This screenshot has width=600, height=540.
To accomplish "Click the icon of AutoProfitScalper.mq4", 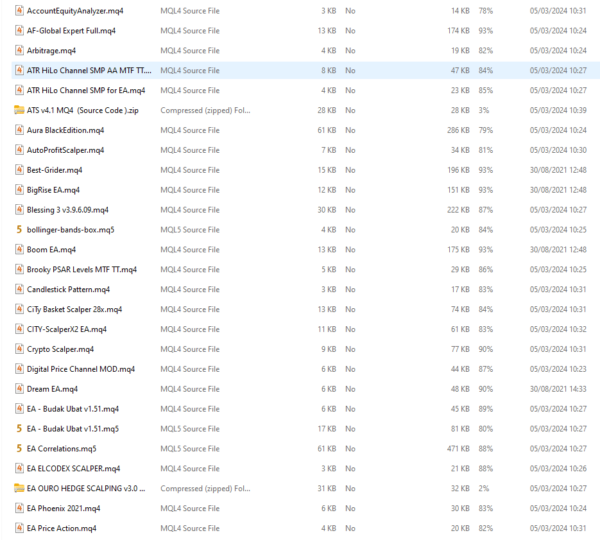I will coord(19,150).
